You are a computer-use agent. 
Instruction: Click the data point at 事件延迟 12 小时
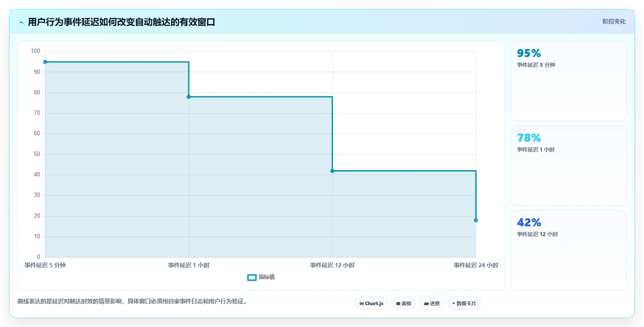332,171
